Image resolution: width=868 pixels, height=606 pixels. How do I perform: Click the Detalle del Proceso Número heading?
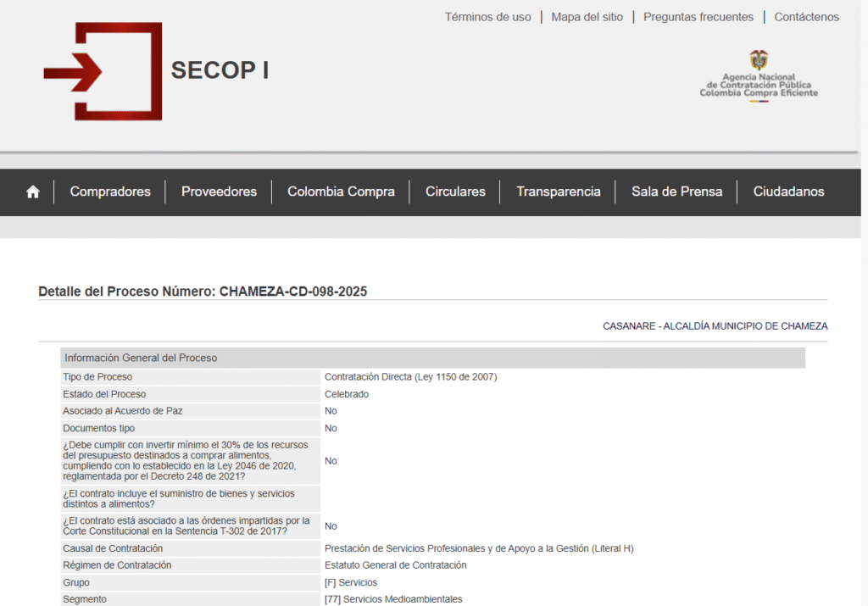pos(203,292)
